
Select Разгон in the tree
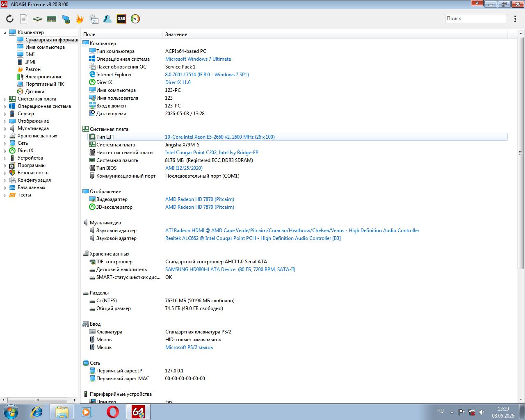(x=33, y=69)
